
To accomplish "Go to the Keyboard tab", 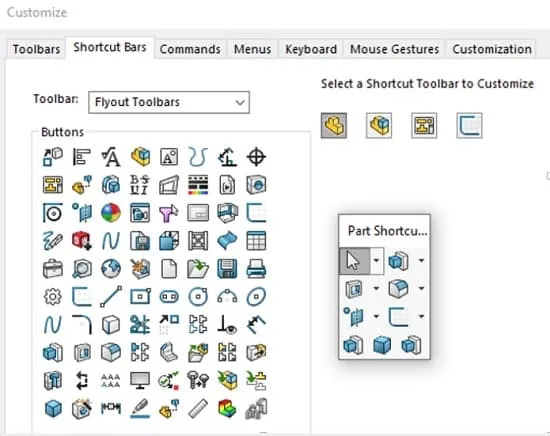I will pyautogui.click(x=311, y=49).
